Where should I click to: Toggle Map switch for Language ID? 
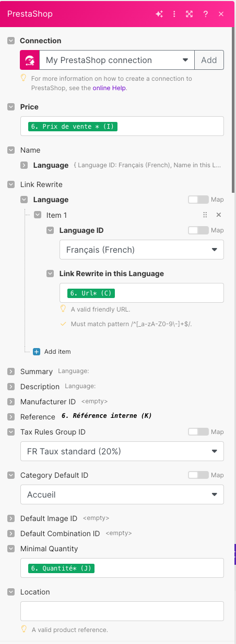click(x=198, y=230)
